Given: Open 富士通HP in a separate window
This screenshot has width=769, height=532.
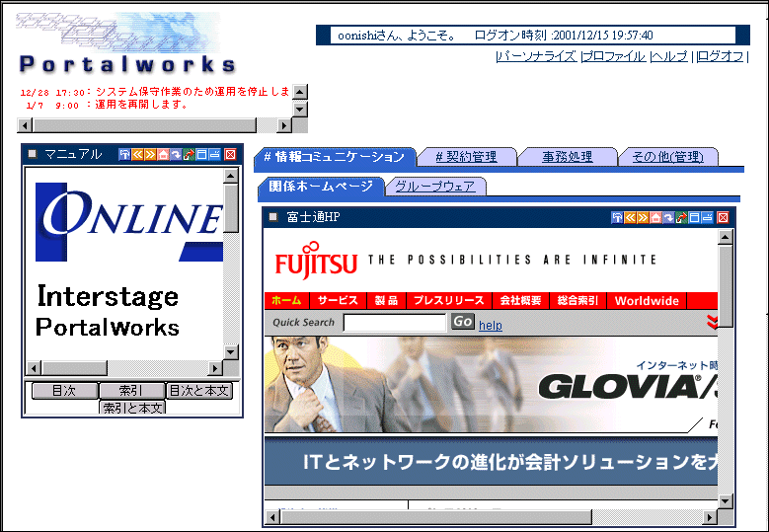Looking at the screenshot, I should [x=681, y=218].
